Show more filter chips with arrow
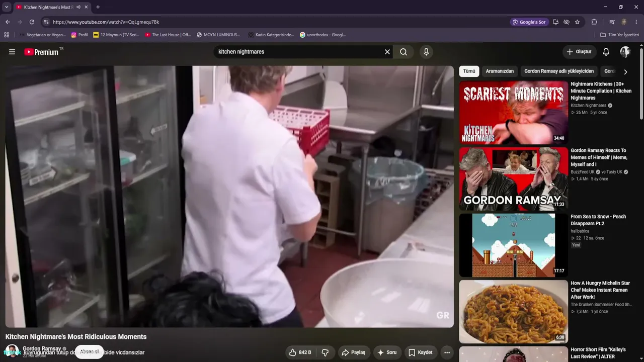The image size is (644, 362). (625, 72)
